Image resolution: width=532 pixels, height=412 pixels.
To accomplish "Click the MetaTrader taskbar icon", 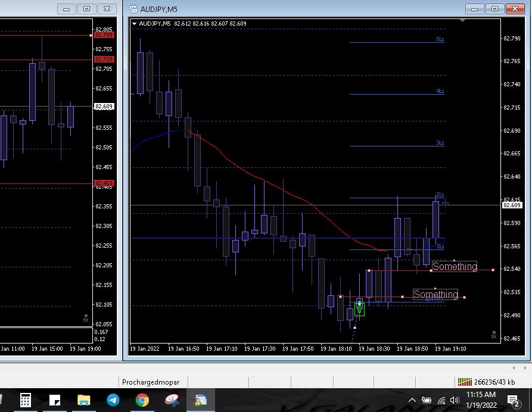I will click(x=201, y=400).
